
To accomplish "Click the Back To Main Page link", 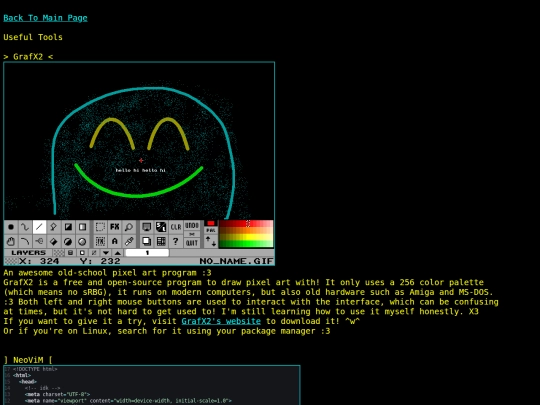I will [45, 18].
